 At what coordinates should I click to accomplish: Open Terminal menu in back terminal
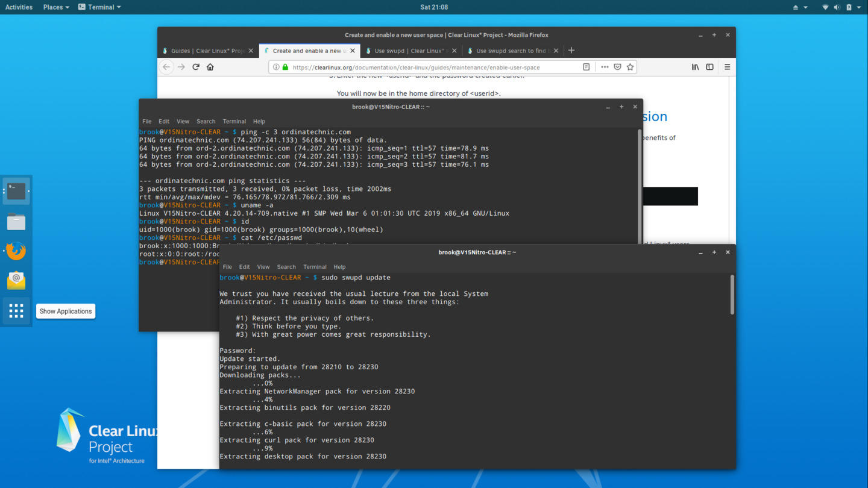pyautogui.click(x=234, y=121)
